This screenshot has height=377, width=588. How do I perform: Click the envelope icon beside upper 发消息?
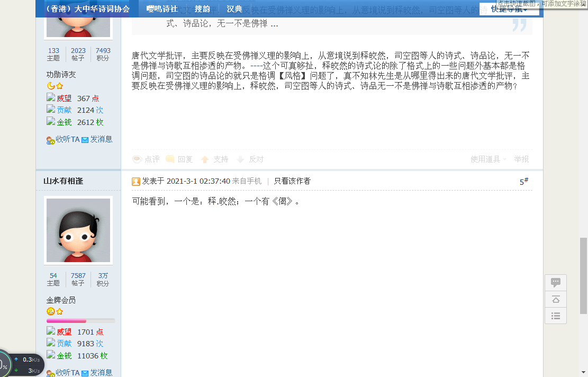85,140
